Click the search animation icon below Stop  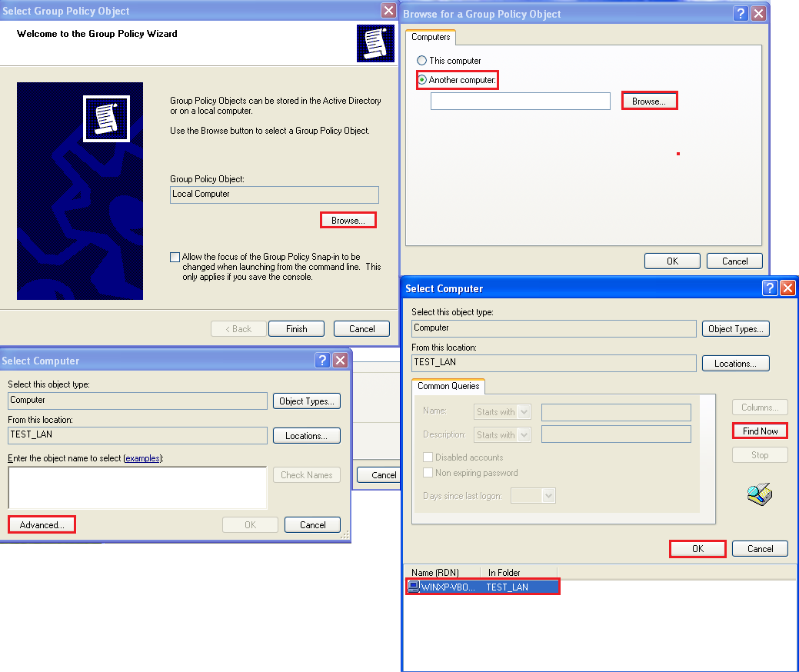(x=760, y=494)
